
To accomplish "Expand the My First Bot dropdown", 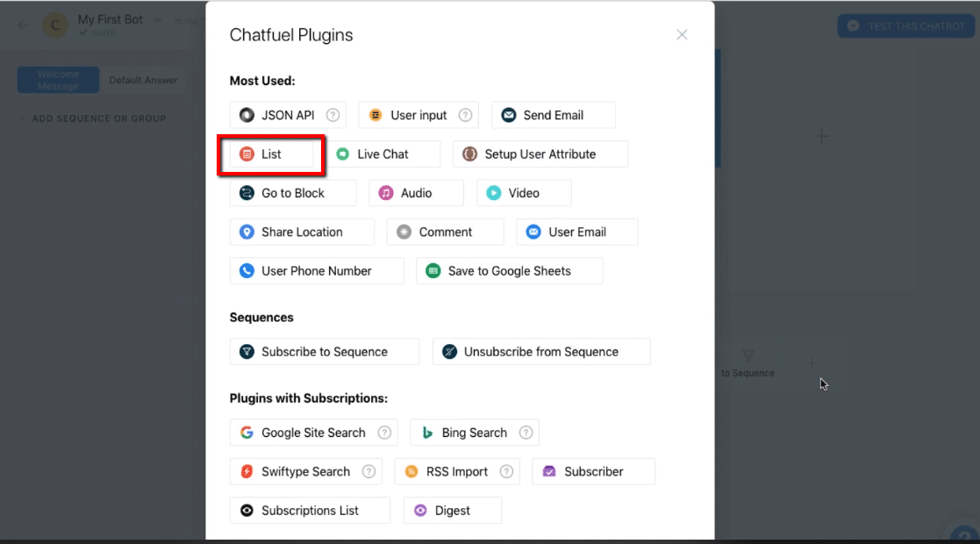I will (x=158, y=20).
